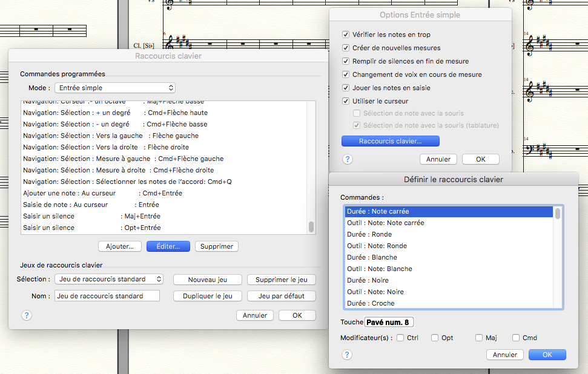Click the Touche key input field
Viewport: 588px width, 374px height.
(x=389, y=322)
